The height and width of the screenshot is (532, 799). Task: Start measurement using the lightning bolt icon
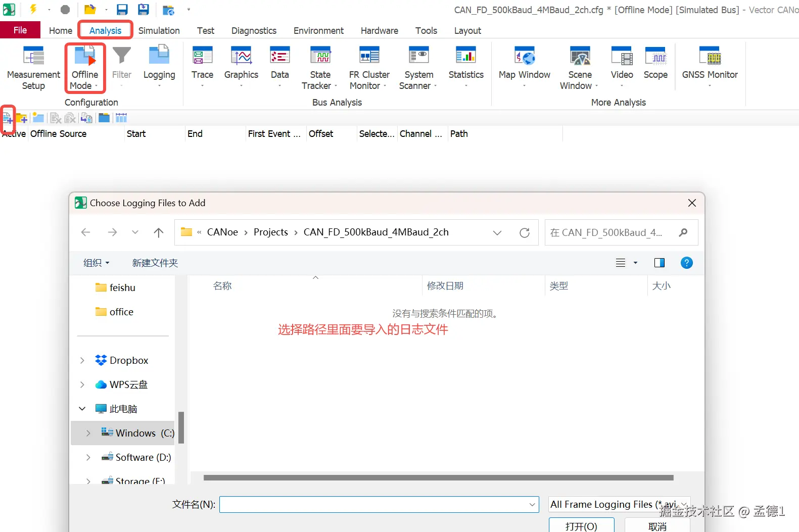(33, 9)
